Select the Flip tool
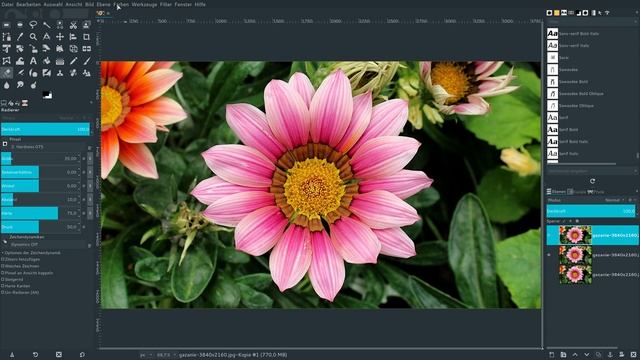Viewport: 640px width, 360px height. tap(87, 49)
